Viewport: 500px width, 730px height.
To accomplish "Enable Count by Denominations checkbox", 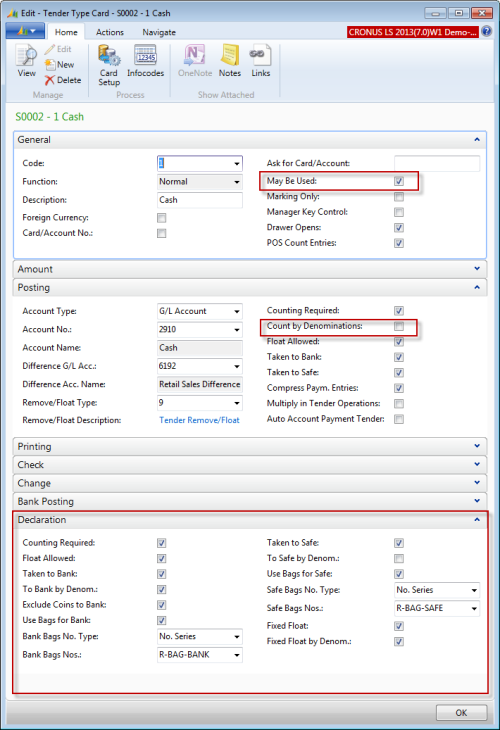I will 399,326.
